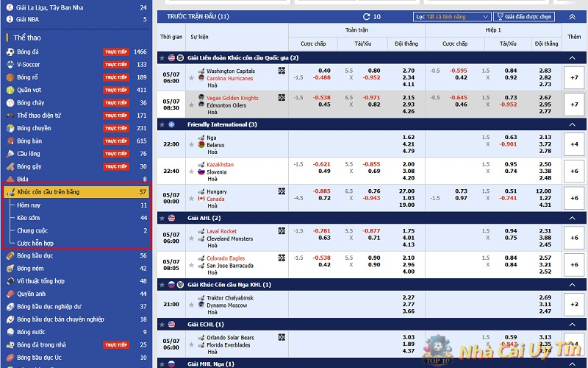Click Trực tiếp badge next to Bóng đá
588x368 pixels.
click(116, 52)
